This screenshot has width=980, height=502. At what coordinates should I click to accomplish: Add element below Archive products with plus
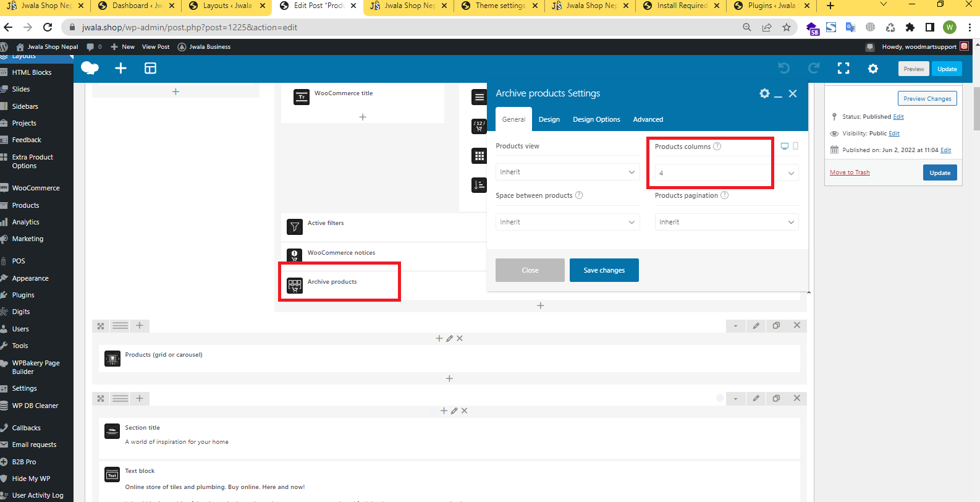(x=541, y=305)
